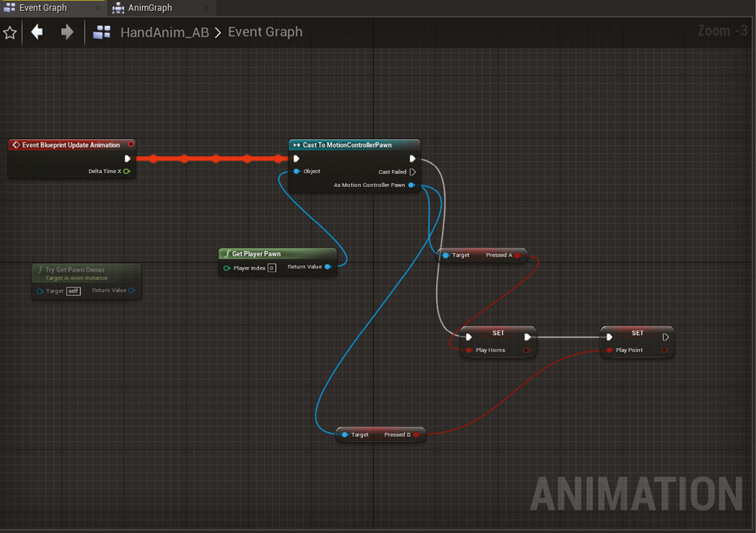The image size is (756, 533).
Task: Click the favorite star icon in toolbar
Action: [x=10, y=32]
